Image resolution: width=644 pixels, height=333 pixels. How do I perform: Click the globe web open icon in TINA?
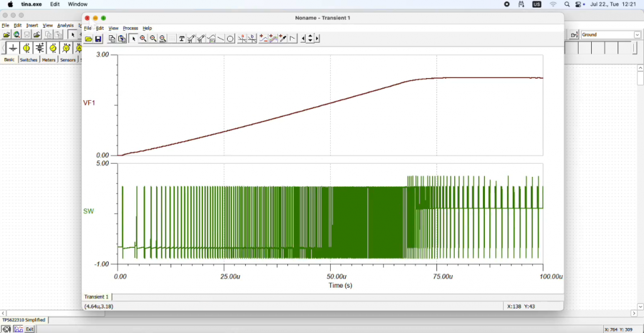[16, 35]
